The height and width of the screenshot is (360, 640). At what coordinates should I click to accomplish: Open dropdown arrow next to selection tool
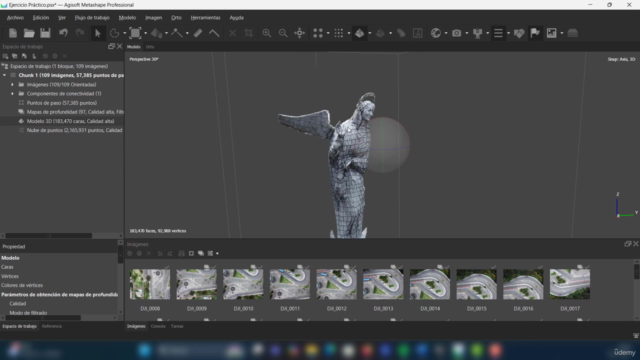[x=124, y=33]
